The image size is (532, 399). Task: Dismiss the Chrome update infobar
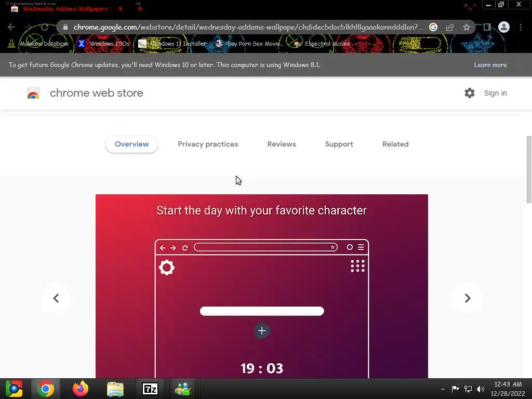[x=520, y=65]
